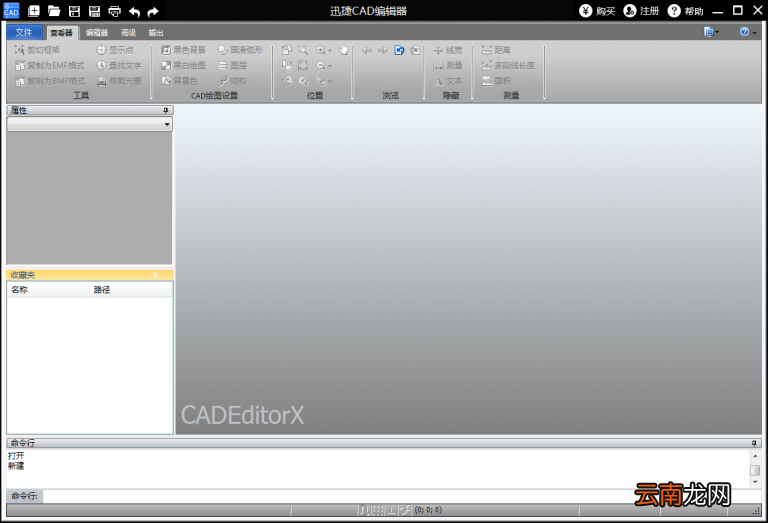Go to next view with right arrow
The width and height of the screenshot is (768, 523).
click(x=383, y=50)
